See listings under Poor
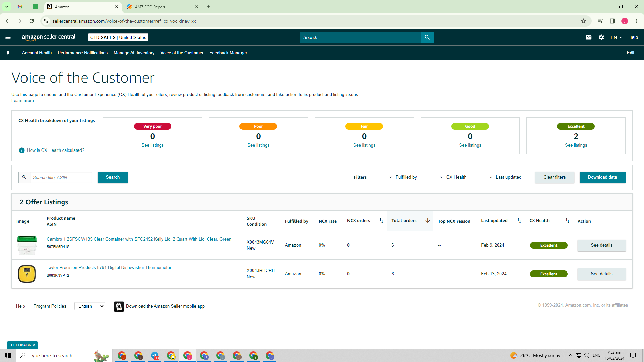The width and height of the screenshot is (644, 362). pos(258,145)
